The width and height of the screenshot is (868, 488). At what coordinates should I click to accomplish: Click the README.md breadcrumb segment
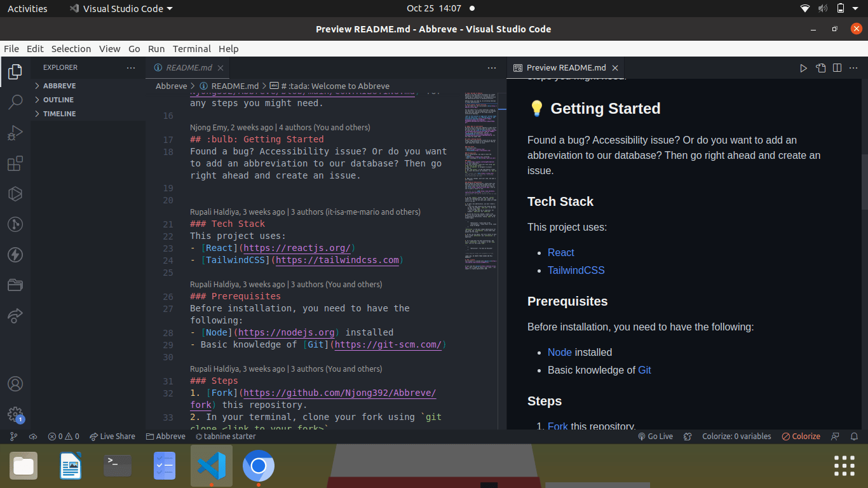[229, 86]
